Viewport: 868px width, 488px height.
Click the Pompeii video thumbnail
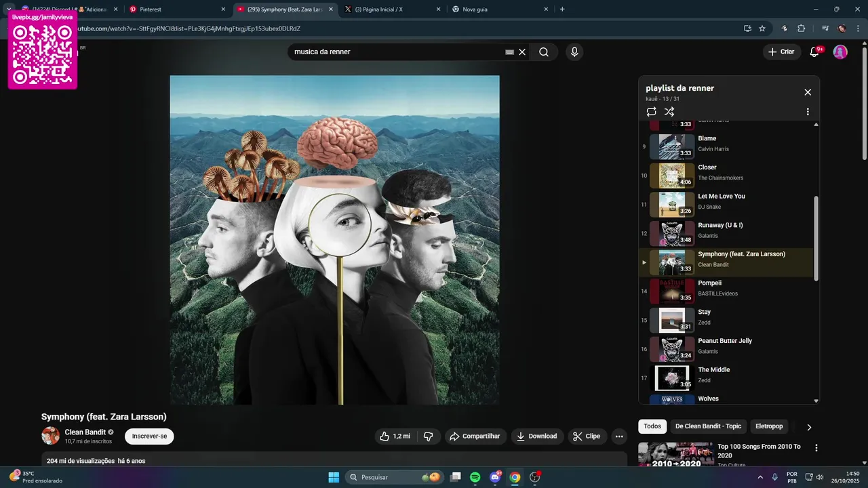[672, 291]
